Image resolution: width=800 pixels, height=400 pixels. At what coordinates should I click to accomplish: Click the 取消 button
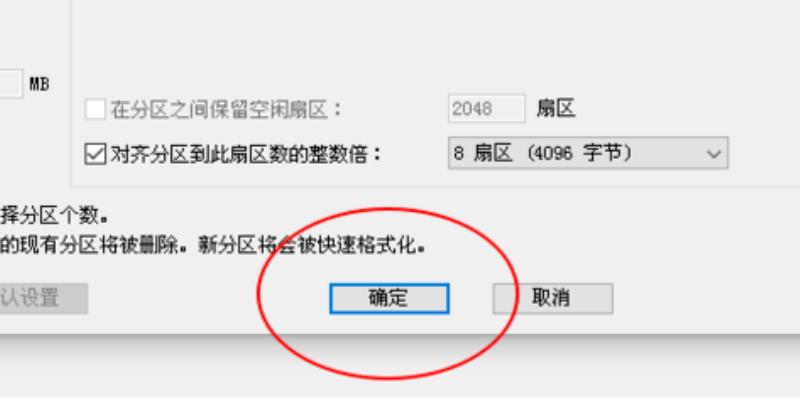coord(553,298)
